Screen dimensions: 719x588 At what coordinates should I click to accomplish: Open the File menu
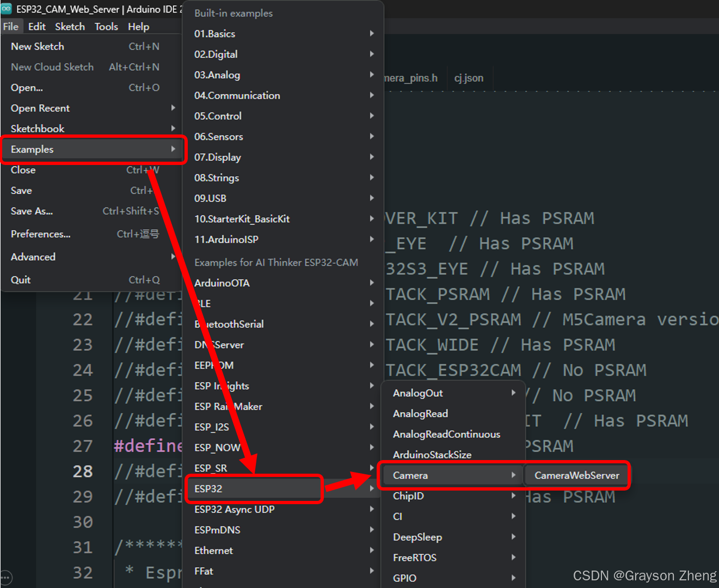[x=10, y=27]
